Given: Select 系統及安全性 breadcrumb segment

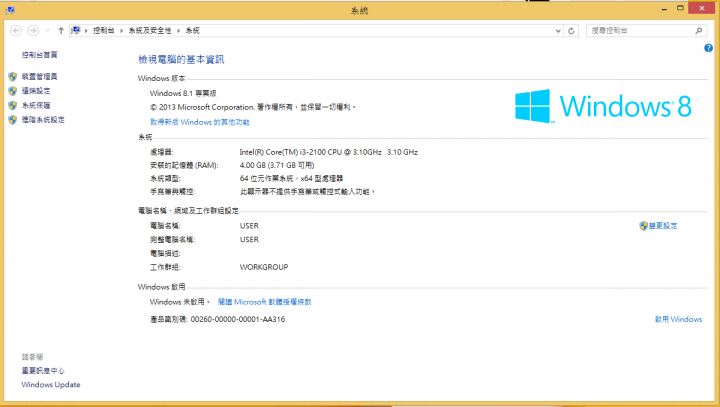Looking at the screenshot, I should click(x=150, y=30).
